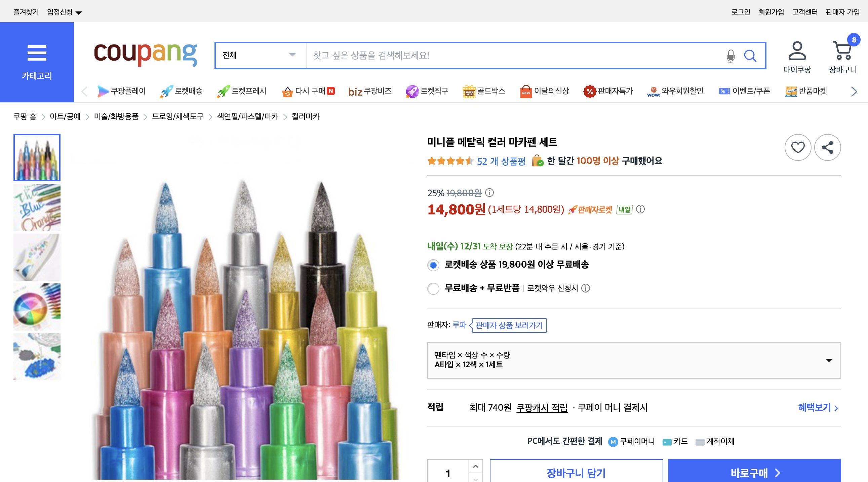Open 골드박스 in the category navigation
The height and width of the screenshot is (482, 868).
point(490,91)
